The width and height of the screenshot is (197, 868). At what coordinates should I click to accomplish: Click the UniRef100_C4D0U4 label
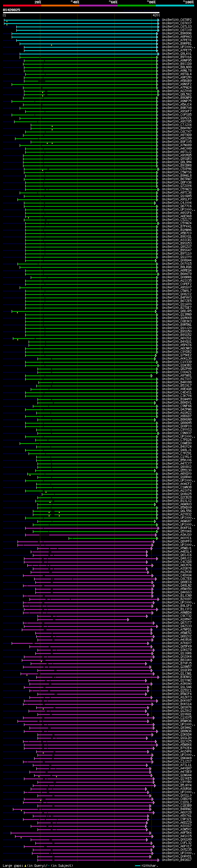tap(177, 575)
